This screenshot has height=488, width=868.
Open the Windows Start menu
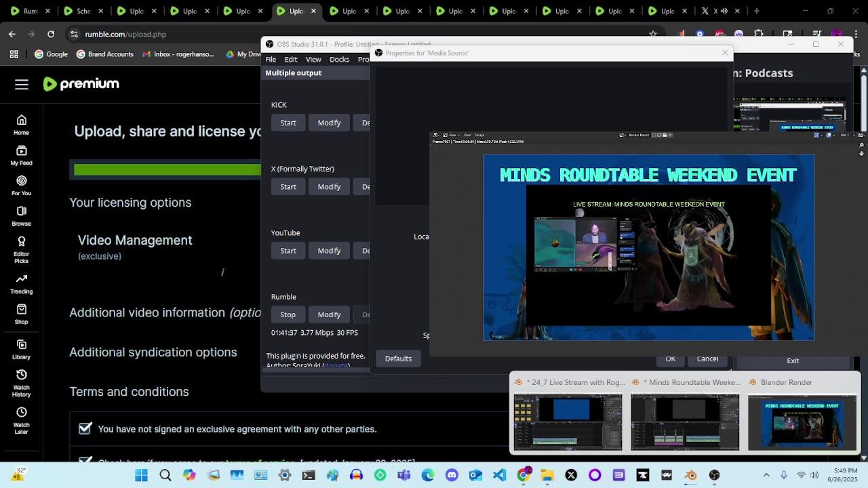click(x=141, y=475)
